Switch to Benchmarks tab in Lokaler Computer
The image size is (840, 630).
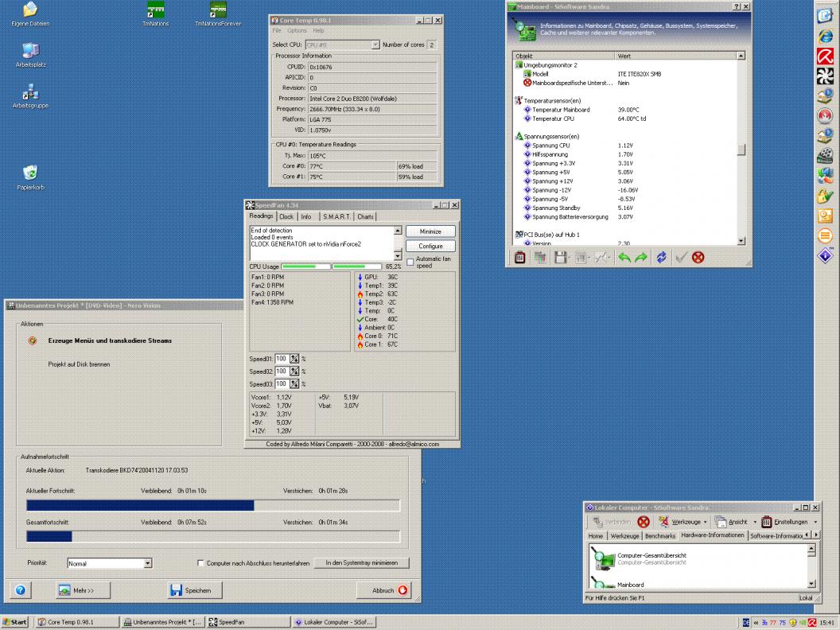660,535
